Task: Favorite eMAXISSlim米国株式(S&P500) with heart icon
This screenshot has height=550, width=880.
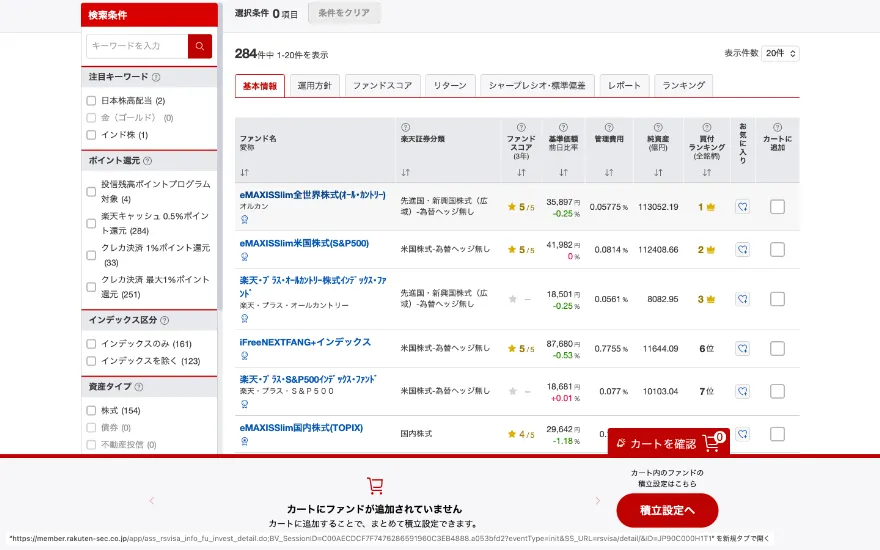Action: tap(742, 250)
